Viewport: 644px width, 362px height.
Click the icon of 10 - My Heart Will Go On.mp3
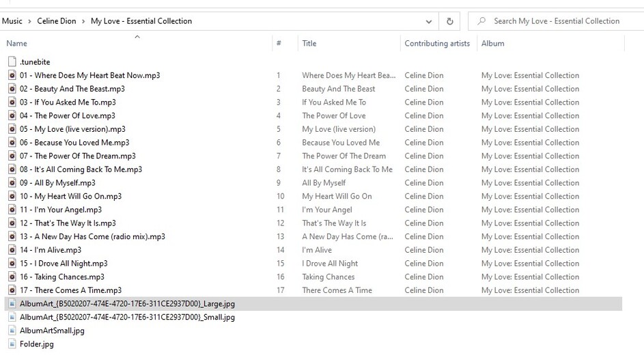click(12, 196)
